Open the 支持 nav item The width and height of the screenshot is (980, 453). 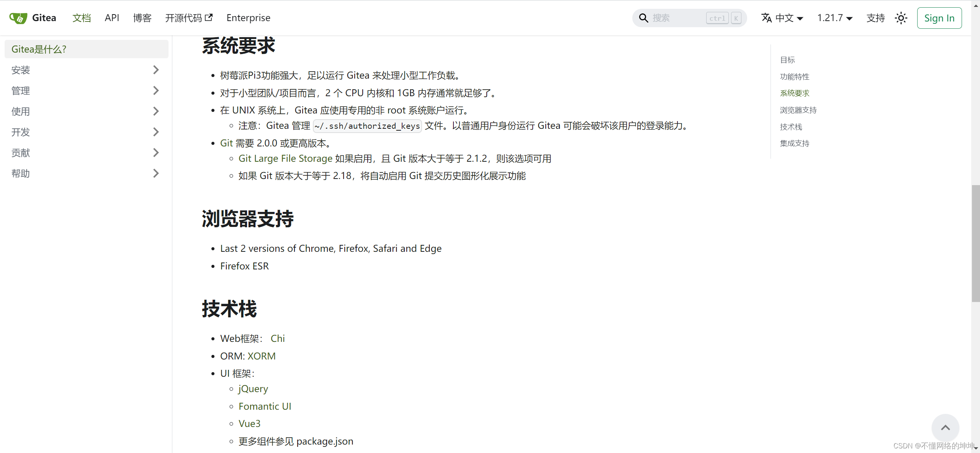pyautogui.click(x=875, y=18)
